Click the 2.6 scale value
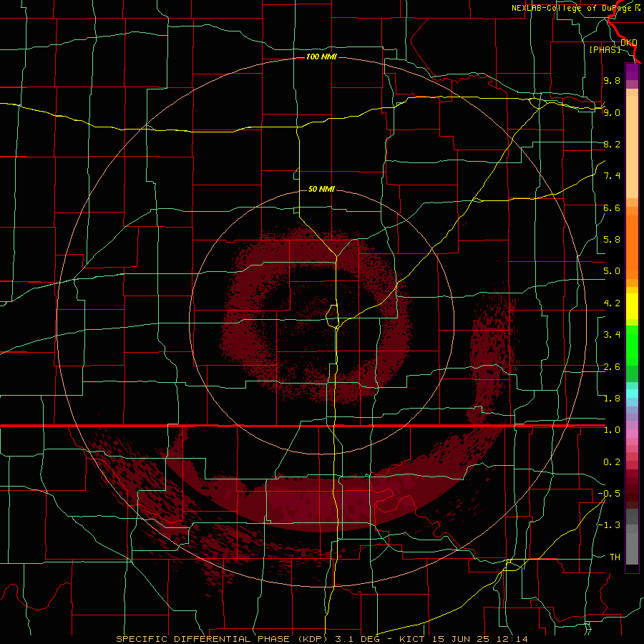The width and height of the screenshot is (644, 644). (612, 367)
